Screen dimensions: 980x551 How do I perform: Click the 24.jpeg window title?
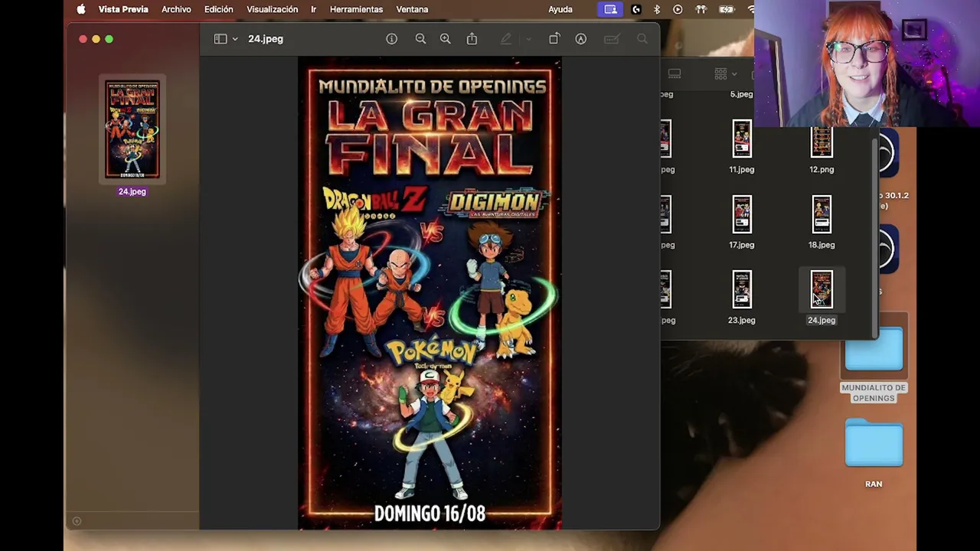point(266,39)
